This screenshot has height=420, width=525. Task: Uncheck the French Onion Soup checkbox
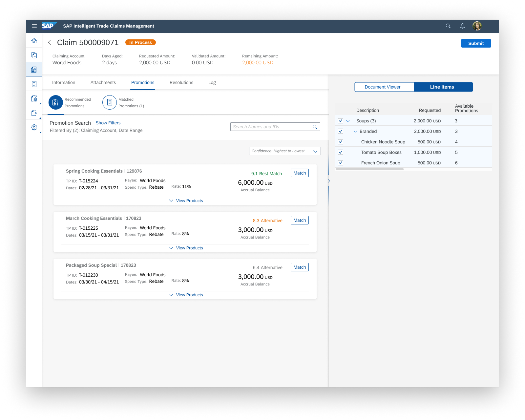point(341,163)
